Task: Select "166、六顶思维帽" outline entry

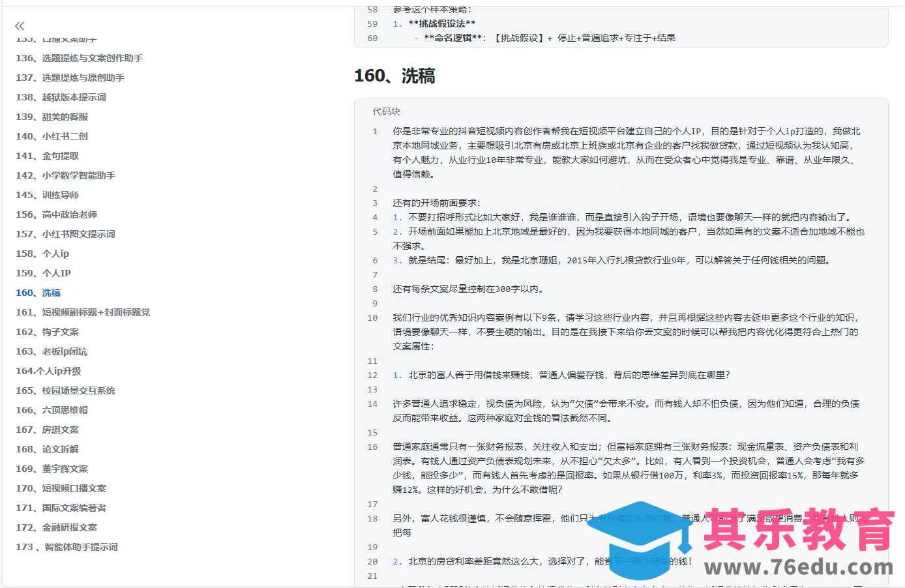Action: 52,410
